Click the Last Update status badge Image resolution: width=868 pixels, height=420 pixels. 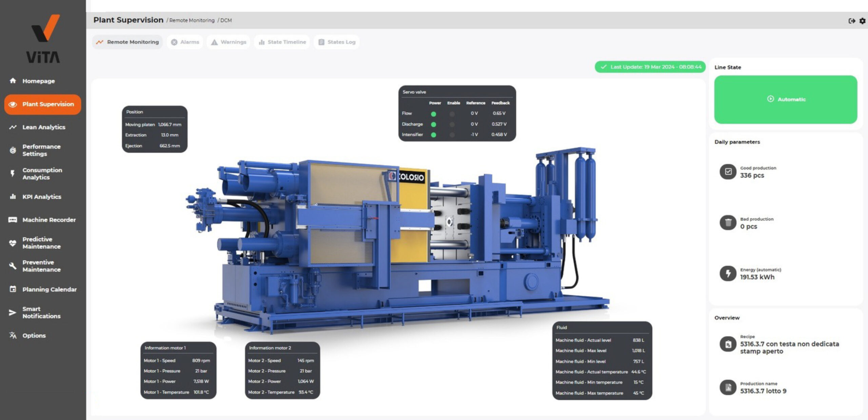click(650, 67)
